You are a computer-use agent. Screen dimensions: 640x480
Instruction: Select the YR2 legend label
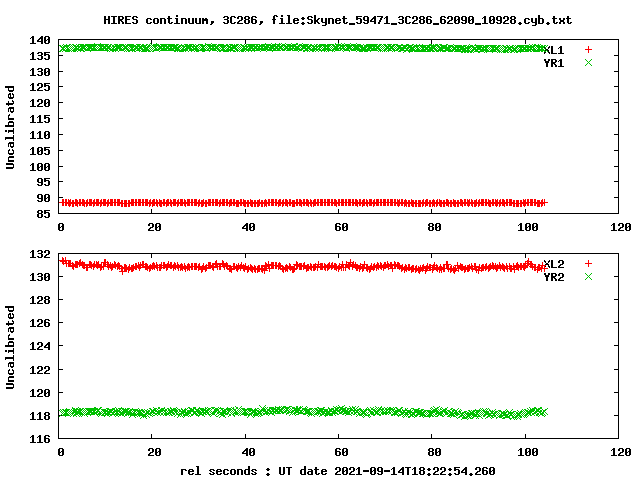click(554, 277)
